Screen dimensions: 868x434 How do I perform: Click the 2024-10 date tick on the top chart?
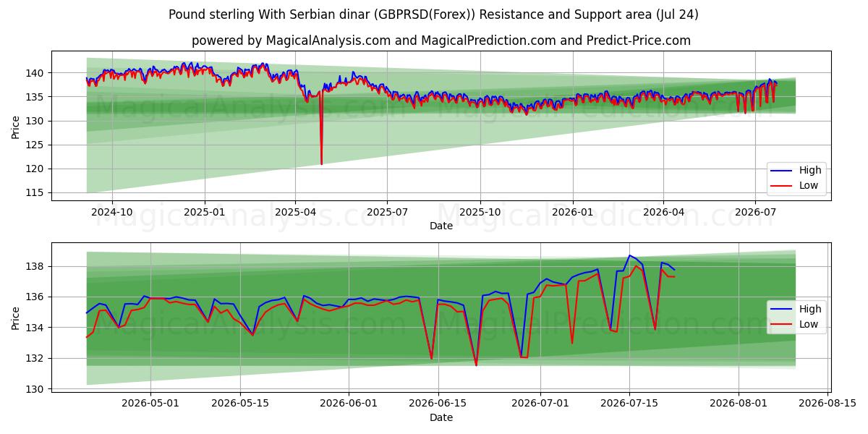(112, 213)
